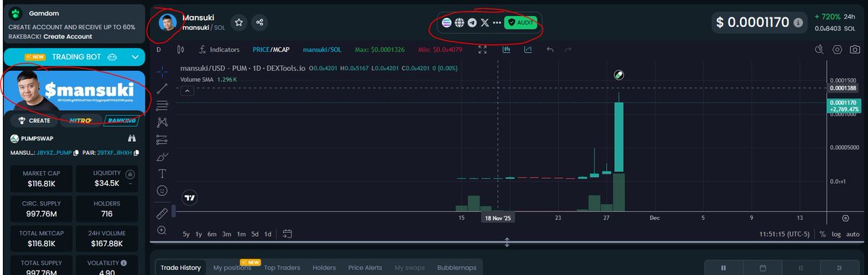Click the zoom-in magnifier tool

[x=163, y=230]
